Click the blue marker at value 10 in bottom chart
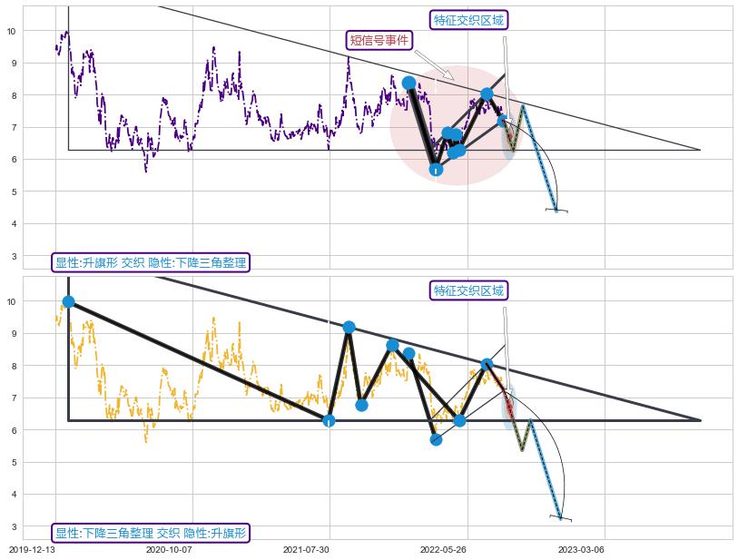 coord(68,301)
